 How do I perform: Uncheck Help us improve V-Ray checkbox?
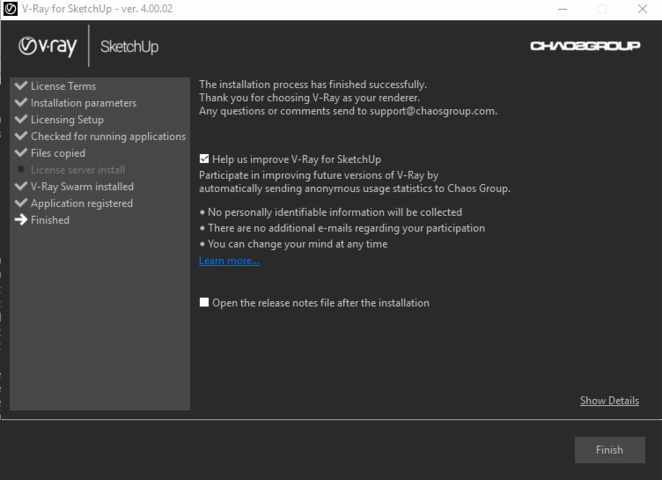pos(204,159)
